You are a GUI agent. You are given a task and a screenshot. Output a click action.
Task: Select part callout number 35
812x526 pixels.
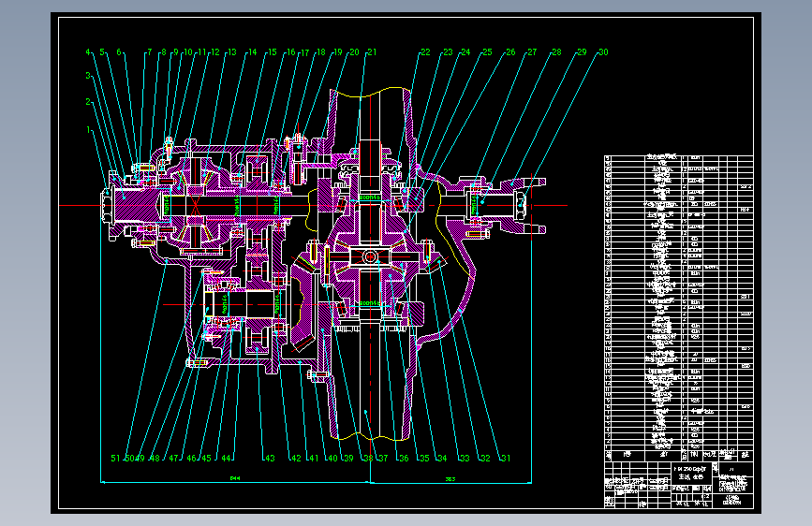tap(424, 459)
